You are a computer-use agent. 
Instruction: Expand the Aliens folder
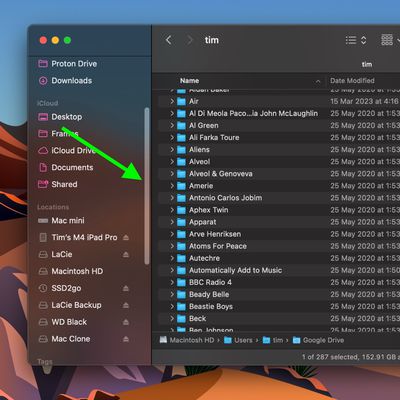[172, 150]
